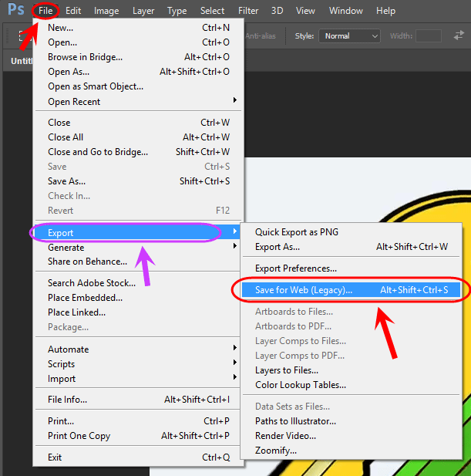Viewport: 471px width, 476px height.
Task: Expand the Open Recent submenu
Action: 139,101
